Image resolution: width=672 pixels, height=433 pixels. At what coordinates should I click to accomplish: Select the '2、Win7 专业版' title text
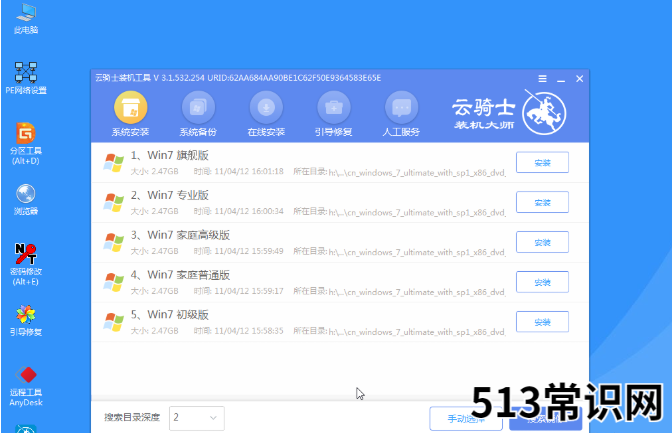pyautogui.click(x=170, y=195)
